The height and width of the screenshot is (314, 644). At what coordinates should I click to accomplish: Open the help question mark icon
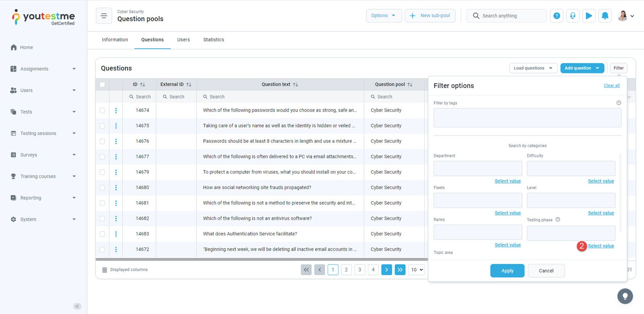click(557, 16)
